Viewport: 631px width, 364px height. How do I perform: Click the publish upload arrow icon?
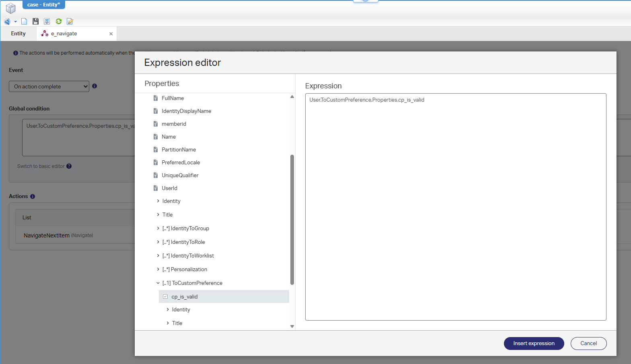[x=47, y=21]
